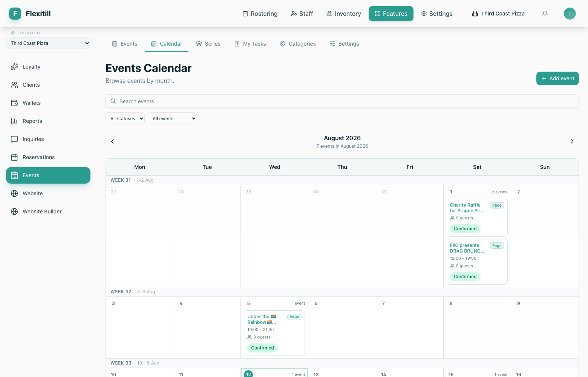This screenshot has height=377, width=588.
Task: Open the All statuses filter dropdown
Action: 125,118
